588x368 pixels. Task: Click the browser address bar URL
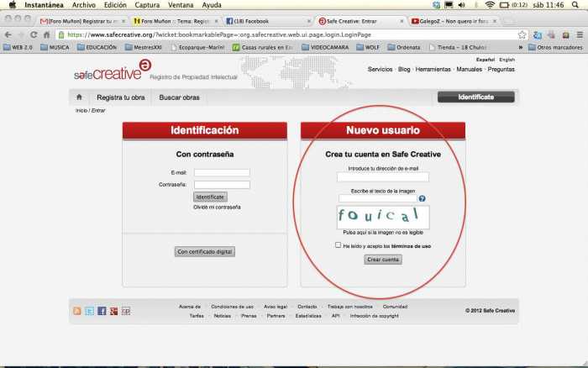click(x=219, y=35)
